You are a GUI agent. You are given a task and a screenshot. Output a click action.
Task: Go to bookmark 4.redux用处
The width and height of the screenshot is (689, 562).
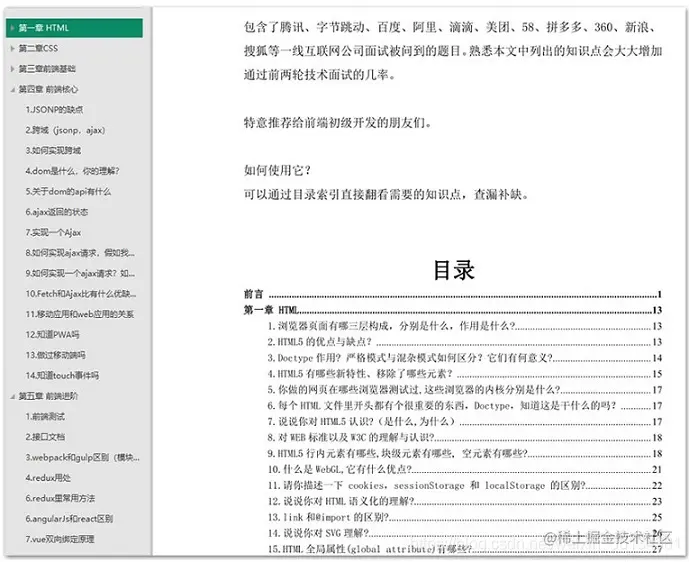(x=48, y=478)
